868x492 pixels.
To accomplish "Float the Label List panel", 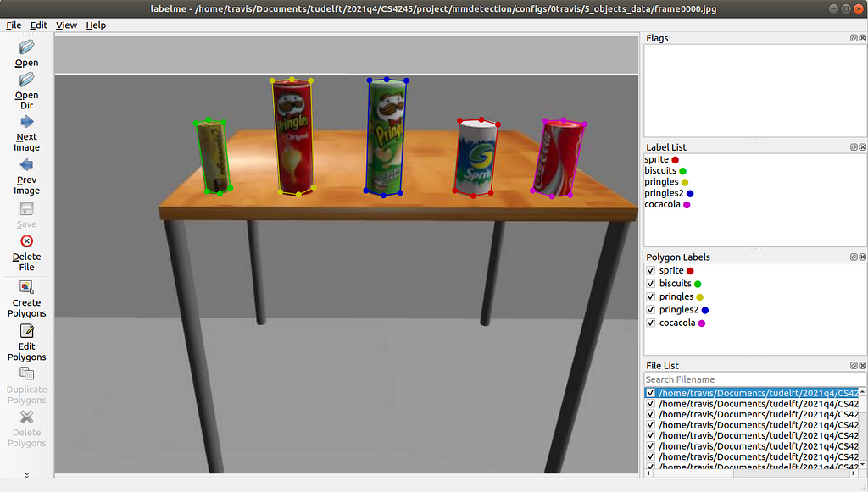I will 854,147.
